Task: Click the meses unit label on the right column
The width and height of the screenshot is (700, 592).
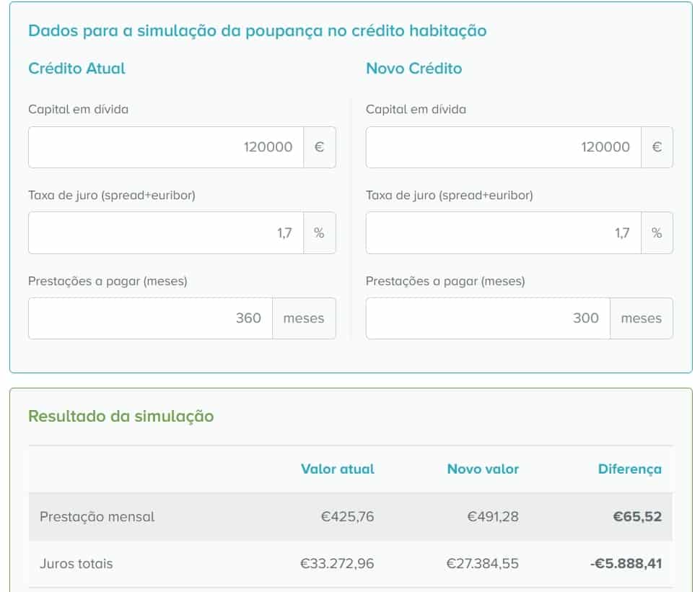Action: tap(642, 318)
